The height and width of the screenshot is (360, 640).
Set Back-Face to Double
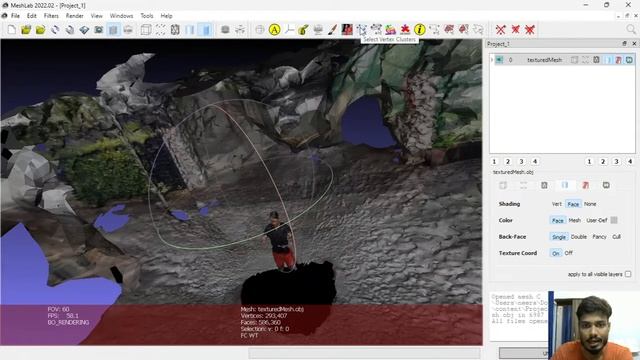click(578, 237)
